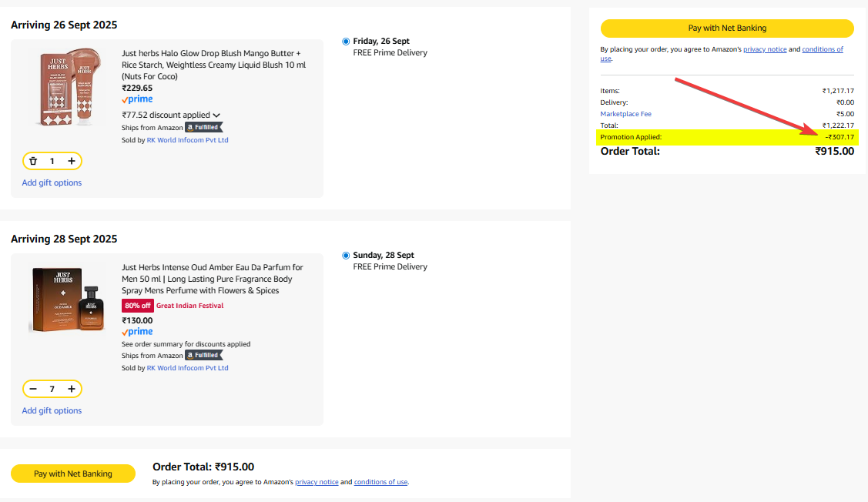The height and width of the screenshot is (502, 868).
Task: Click the ₹229.65 blush price
Action: 137,88
